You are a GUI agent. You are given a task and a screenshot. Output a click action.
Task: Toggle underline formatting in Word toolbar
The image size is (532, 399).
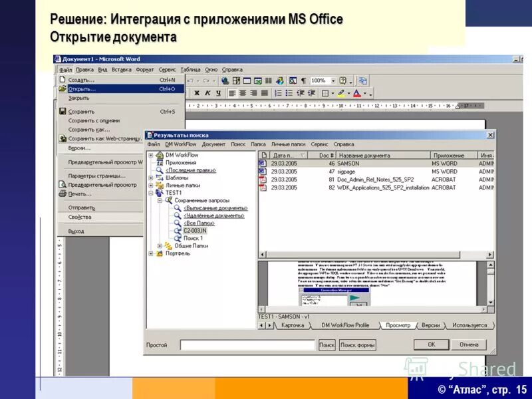pyautogui.click(x=217, y=92)
